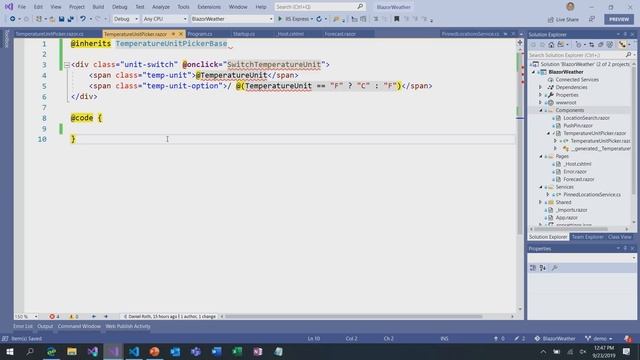
Task: Click the bookmark toolbar icon
Action: pyautogui.click(x=396, y=19)
